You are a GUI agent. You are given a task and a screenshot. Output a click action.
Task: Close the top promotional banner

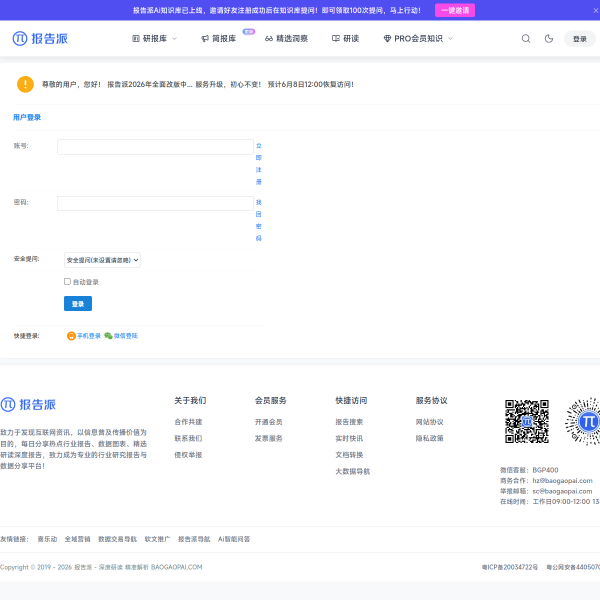(596, 10)
